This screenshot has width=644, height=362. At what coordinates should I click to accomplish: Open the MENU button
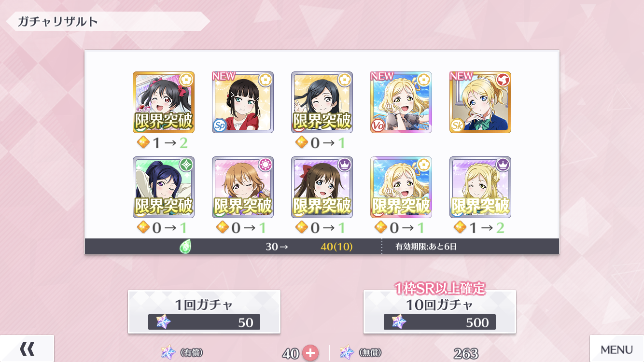point(617,348)
